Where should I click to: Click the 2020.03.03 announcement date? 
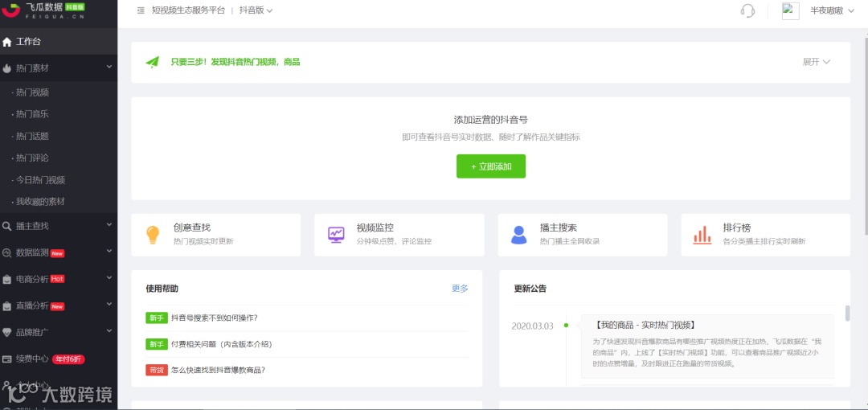[x=533, y=326]
